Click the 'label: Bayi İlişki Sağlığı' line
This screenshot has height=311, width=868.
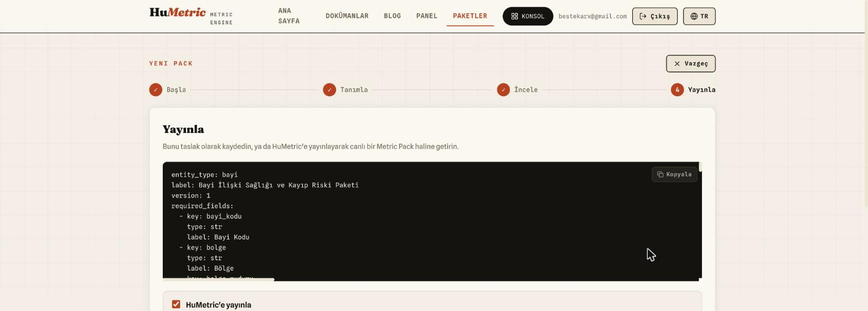point(265,185)
